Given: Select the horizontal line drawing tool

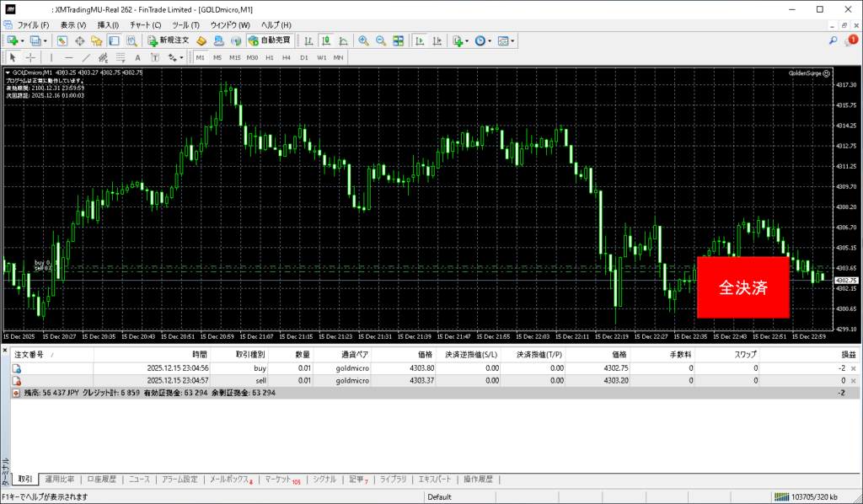Looking at the screenshot, I should click(x=68, y=57).
